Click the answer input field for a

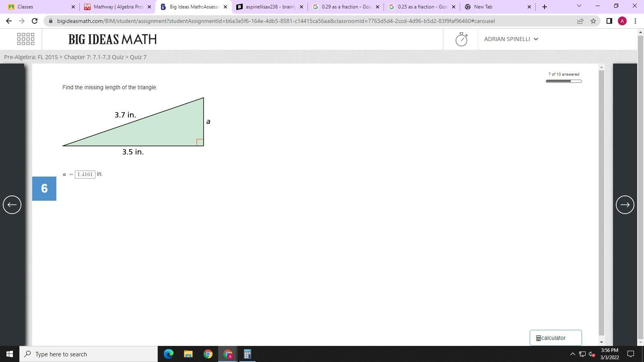pos(85,174)
